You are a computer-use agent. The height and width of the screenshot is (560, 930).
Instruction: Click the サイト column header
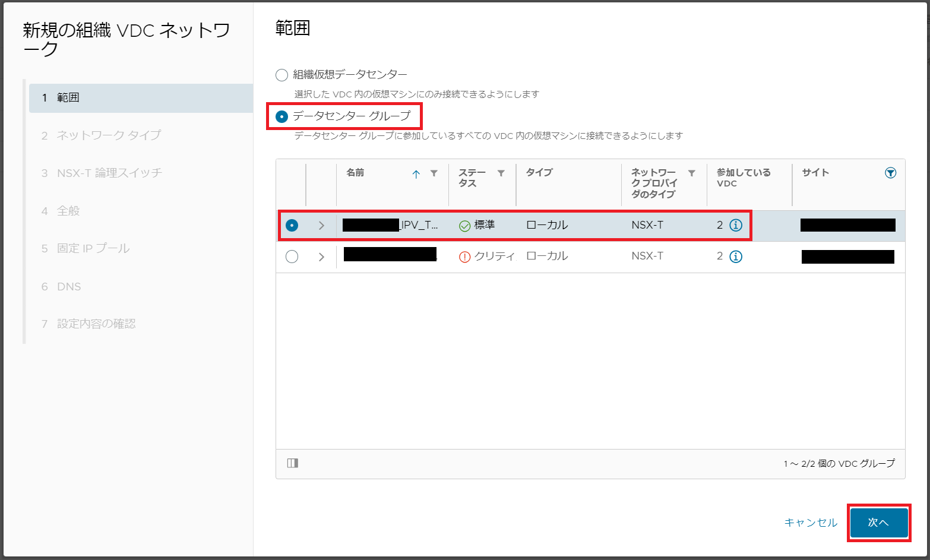815,173
